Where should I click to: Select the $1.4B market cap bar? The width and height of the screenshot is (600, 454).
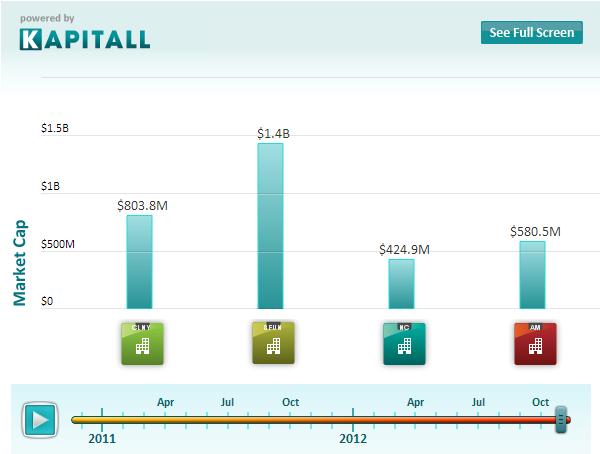[270, 226]
